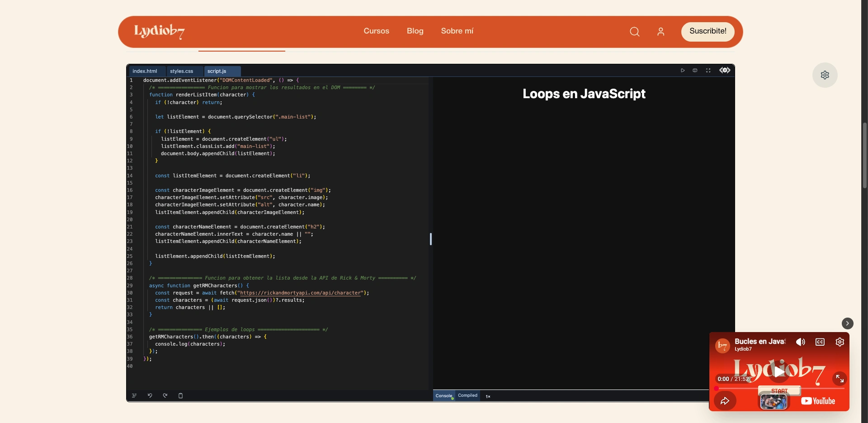This screenshot has width=868, height=423.
Task: Click the editor/result pane divider handle
Action: 431,239
